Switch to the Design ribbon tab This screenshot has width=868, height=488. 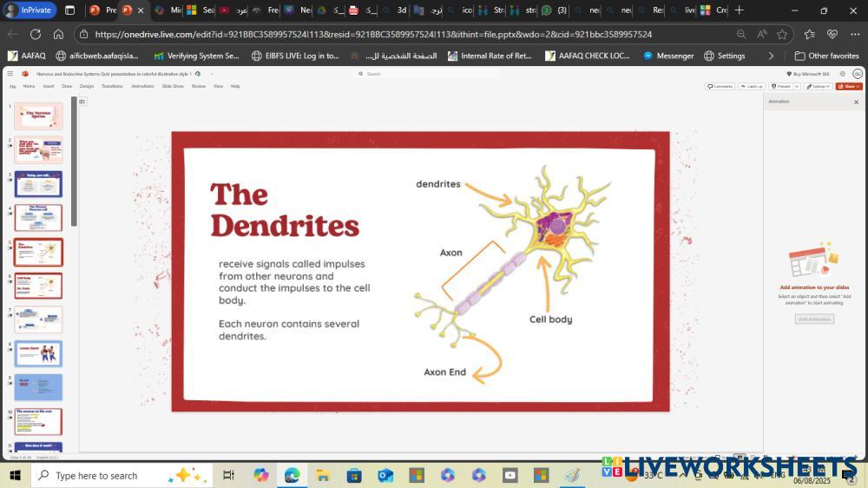pyautogui.click(x=87, y=87)
